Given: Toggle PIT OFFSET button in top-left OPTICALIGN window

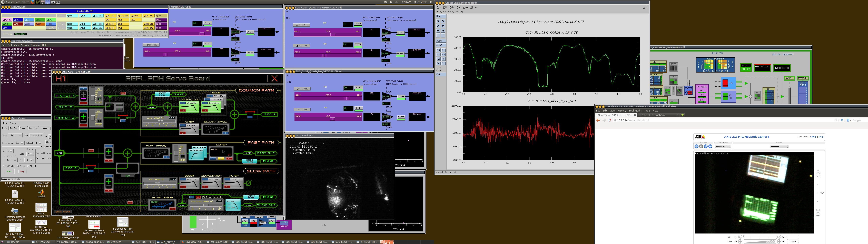Looking at the screenshot, I should point(208,23).
